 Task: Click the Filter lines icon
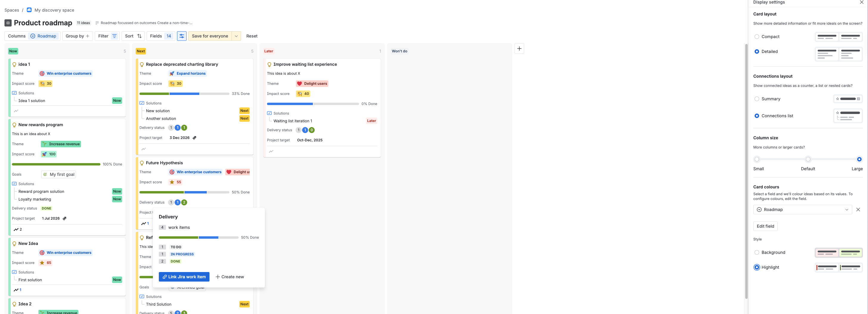coord(114,36)
